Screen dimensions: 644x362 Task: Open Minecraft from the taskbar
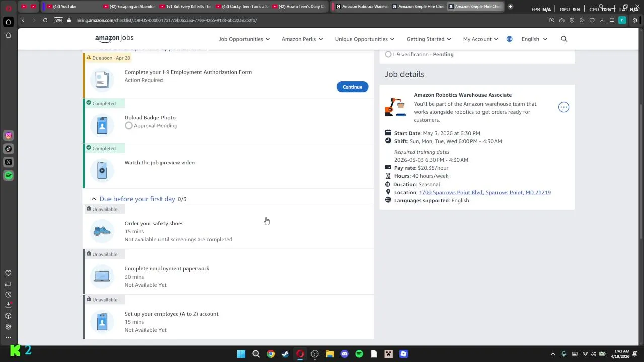[388, 354]
